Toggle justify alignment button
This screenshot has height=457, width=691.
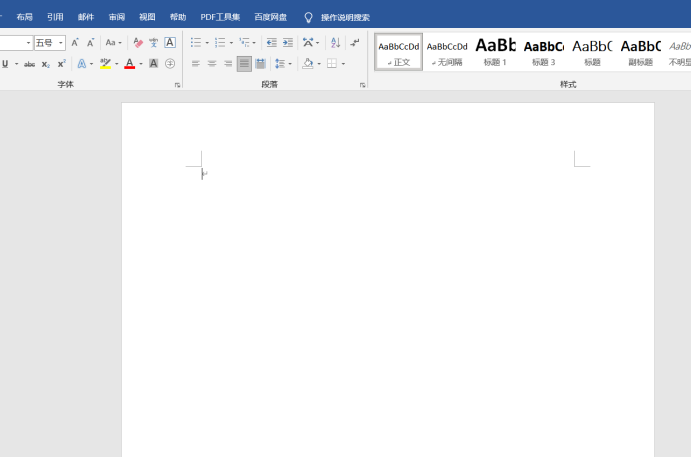pyautogui.click(x=244, y=64)
